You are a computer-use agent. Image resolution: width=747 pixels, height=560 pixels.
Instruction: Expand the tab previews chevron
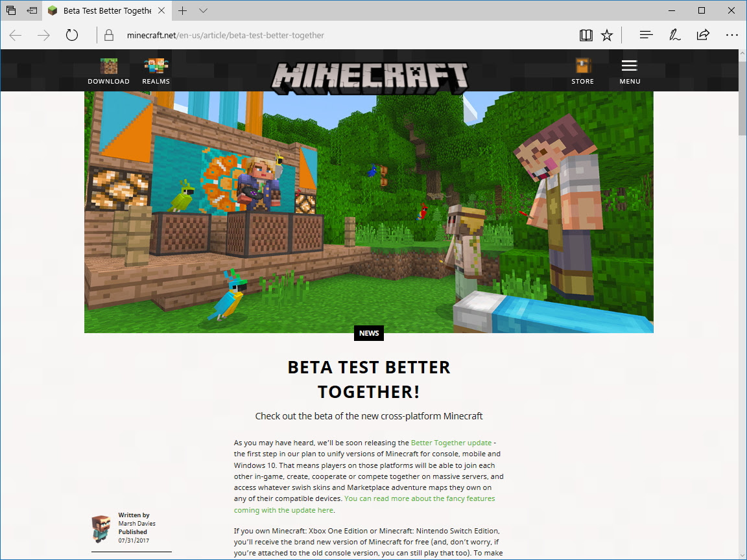click(x=204, y=10)
